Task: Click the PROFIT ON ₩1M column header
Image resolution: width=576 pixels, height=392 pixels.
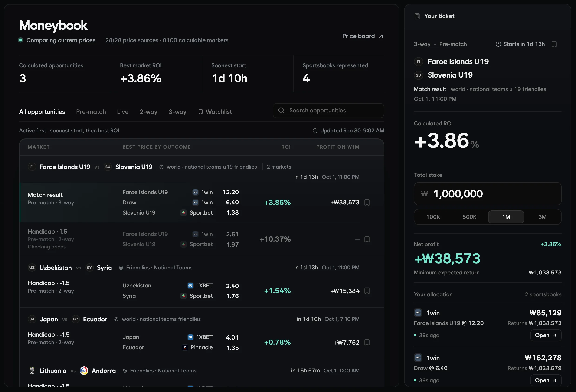Action: pyautogui.click(x=338, y=147)
